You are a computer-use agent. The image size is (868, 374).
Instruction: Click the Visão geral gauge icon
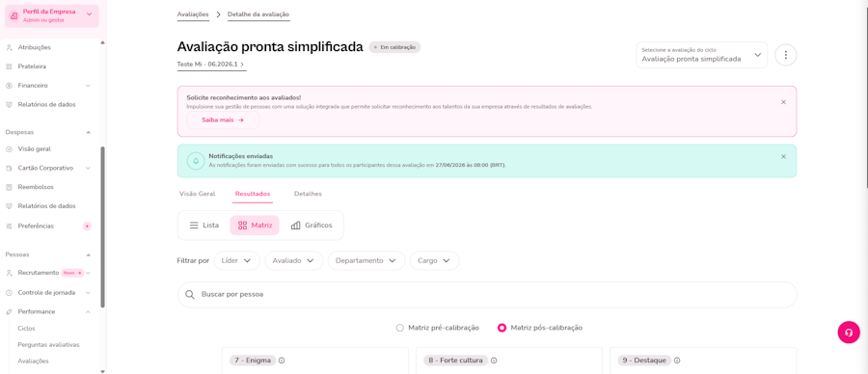[x=9, y=148]
